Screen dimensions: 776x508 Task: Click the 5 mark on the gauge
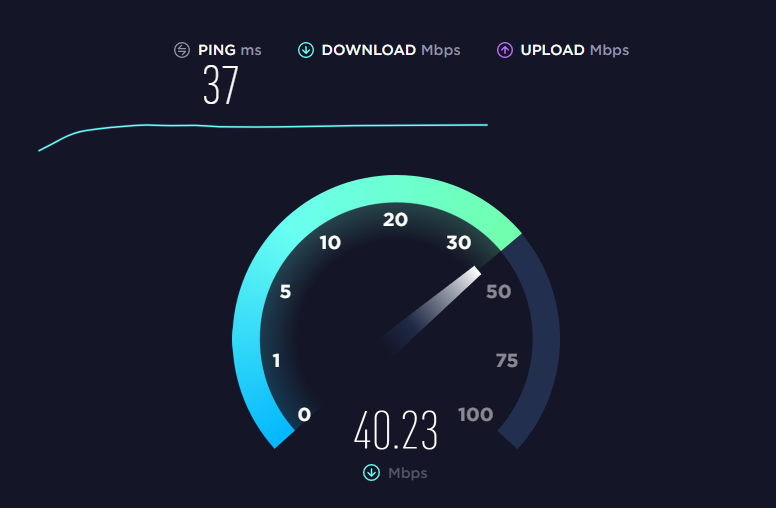click(286, 292)
